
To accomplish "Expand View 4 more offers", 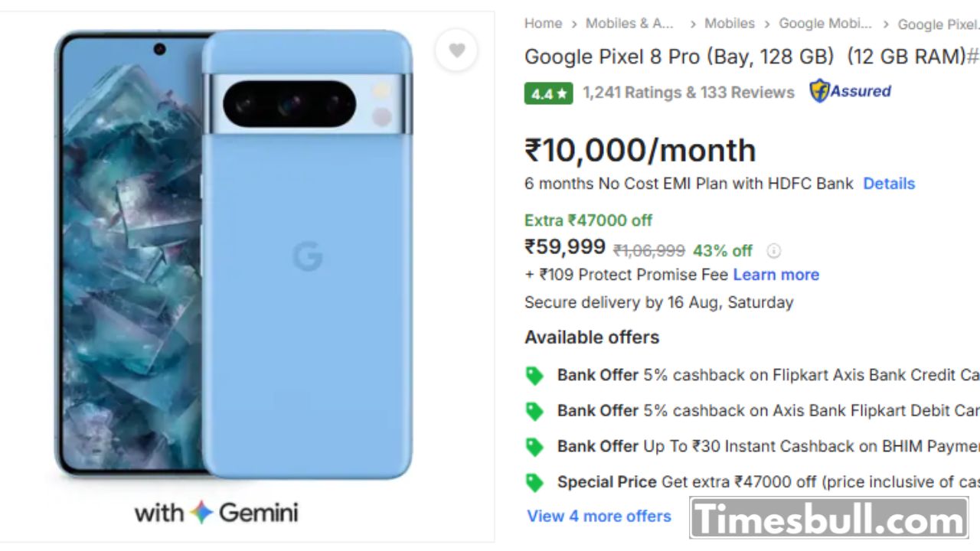I will pos(599,516).
